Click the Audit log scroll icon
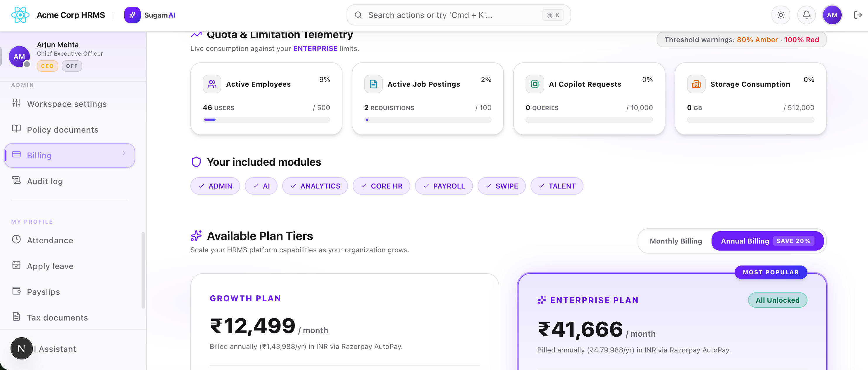 16,180
